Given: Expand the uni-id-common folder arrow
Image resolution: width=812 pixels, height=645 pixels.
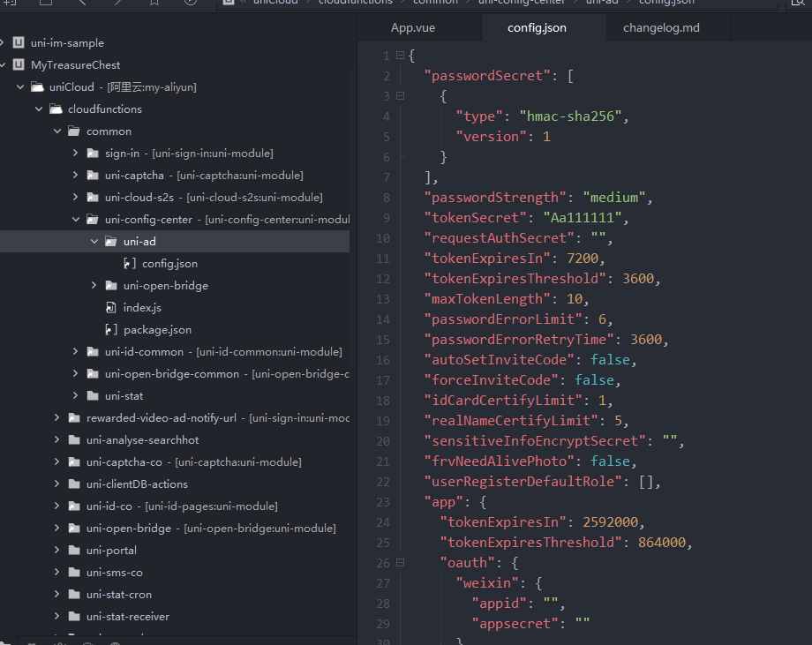Looking at the screenshot, I should [x=76, y=352].
